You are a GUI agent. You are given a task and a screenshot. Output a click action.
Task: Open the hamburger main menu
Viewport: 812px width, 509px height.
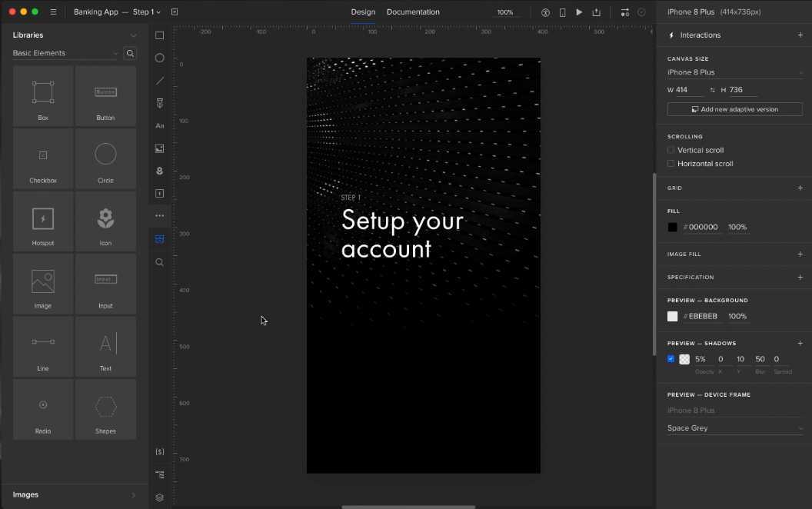tap(53, 12)
